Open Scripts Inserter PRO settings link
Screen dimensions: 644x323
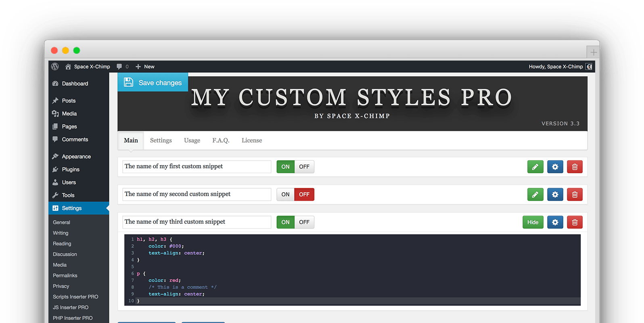[x=75, y=297]
